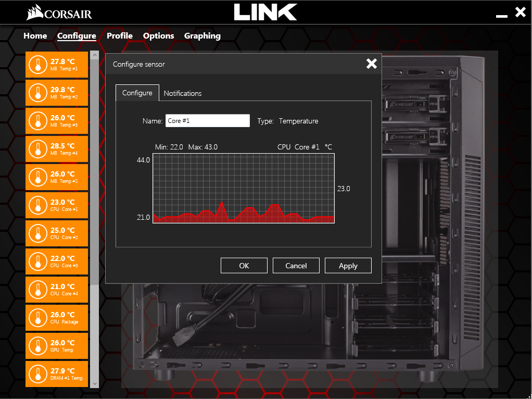Click the '21.0' graph axis label

143,217
